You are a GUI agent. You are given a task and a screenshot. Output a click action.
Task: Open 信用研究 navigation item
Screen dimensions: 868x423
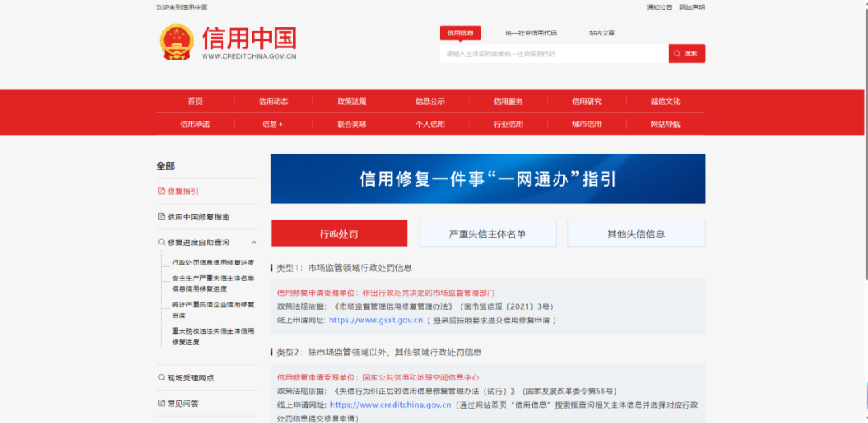click(587, 101)
